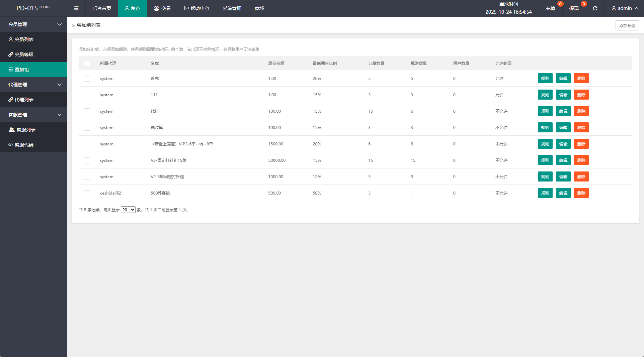Click the 添加分组 button
This screenshot has width=644, height=357.
(x=627, y=25)
